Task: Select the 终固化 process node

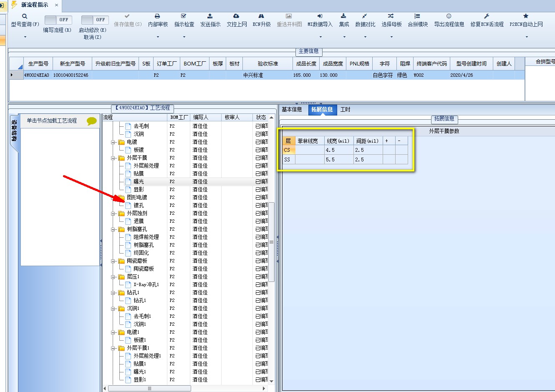Action: 141,253
